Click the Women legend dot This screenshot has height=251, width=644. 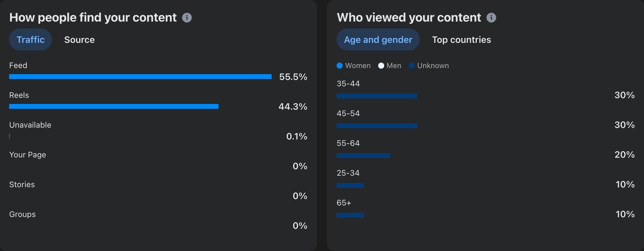pyautogui.click(x=340, y=66)
